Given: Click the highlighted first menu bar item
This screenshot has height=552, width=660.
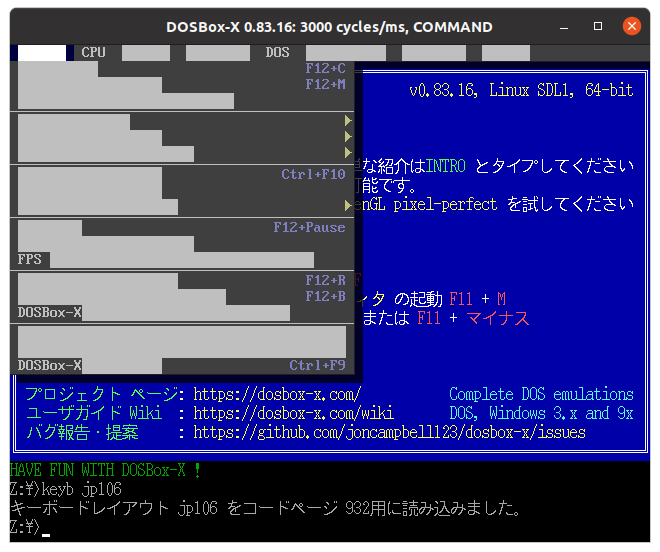Looking at the screenshot, I should click(x=42, y=53).
